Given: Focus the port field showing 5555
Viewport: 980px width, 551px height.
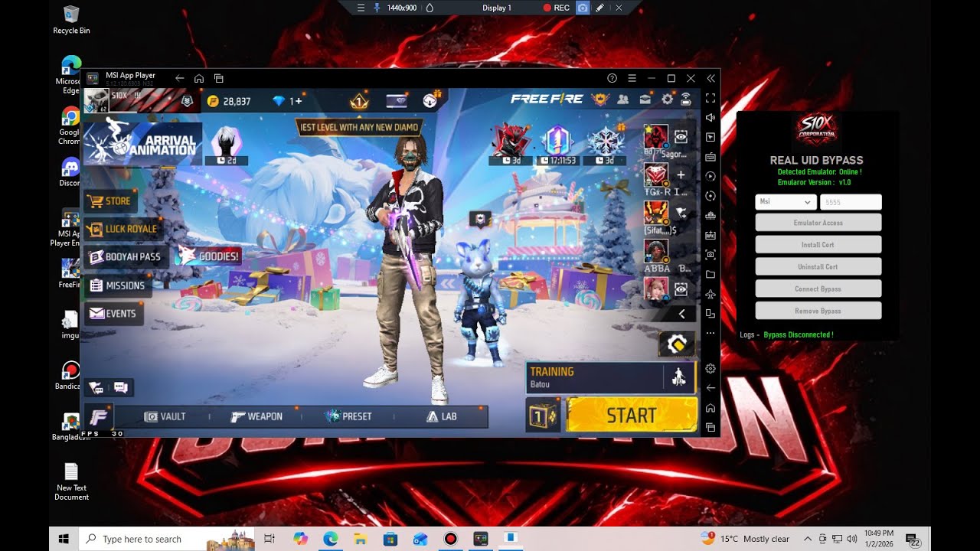Looking at the screenshot, I should 851,202.
